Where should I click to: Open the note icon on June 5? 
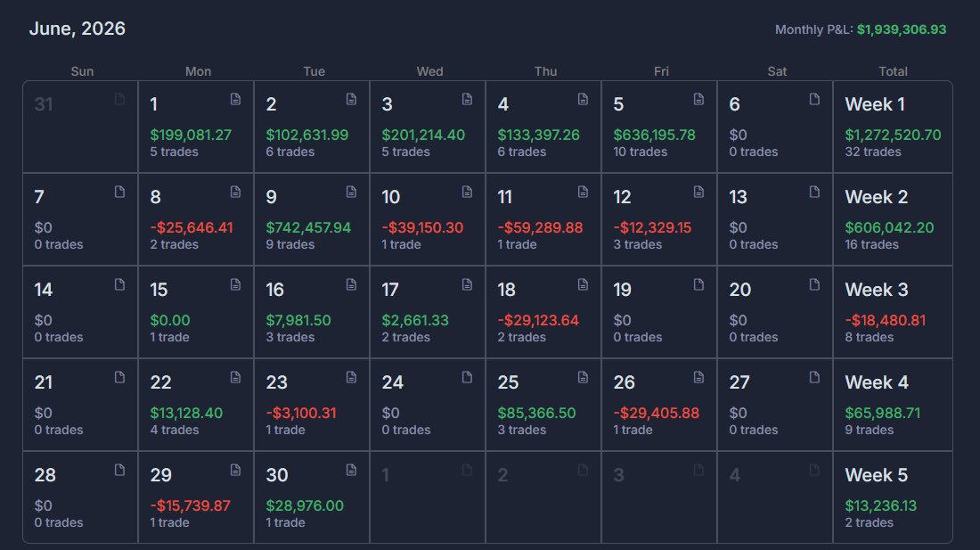[698, 99]
